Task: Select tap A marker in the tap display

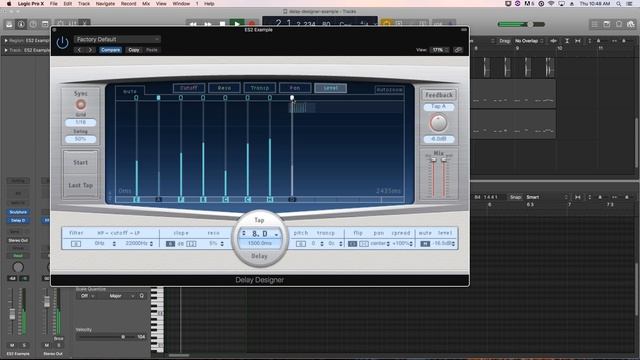Action: [x=158, y=199]
